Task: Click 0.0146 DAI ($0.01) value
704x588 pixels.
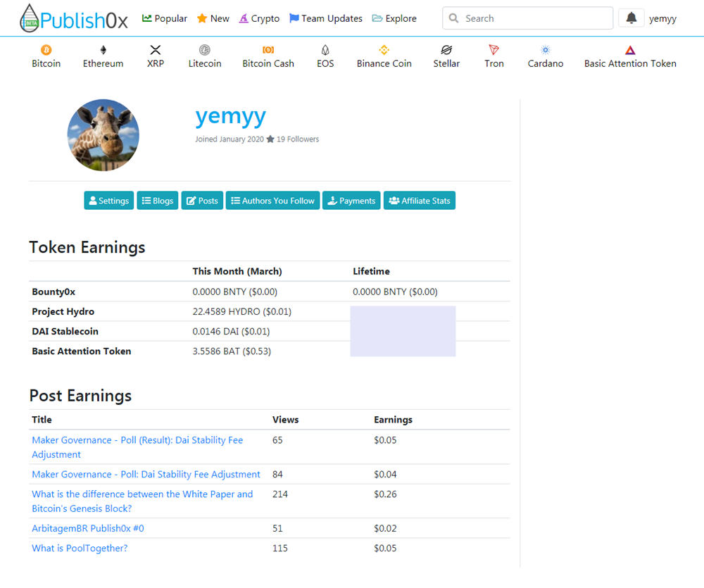Action: coord(231,332)
